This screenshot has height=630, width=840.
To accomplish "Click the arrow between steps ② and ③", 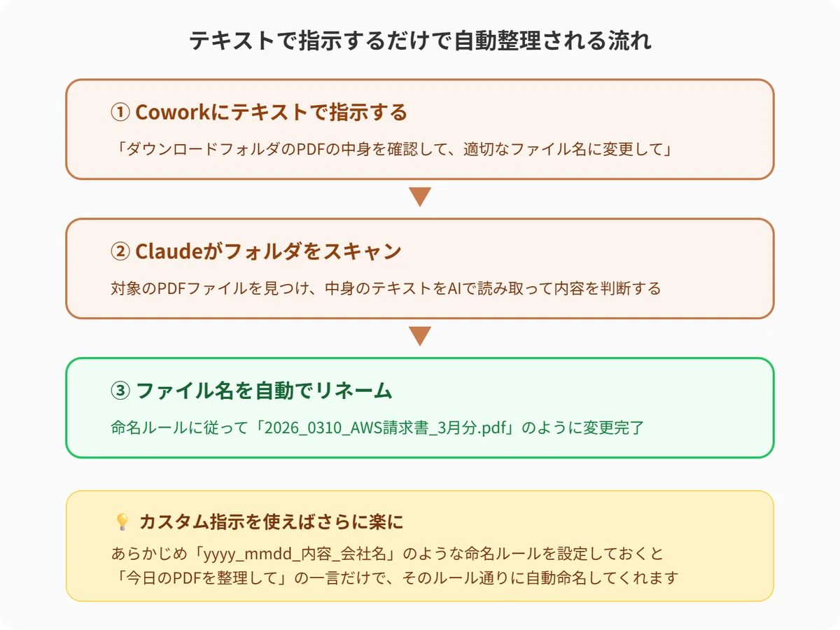I will click(420, 337).
